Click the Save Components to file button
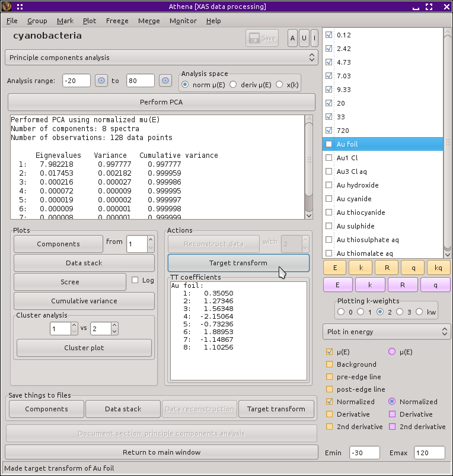The width and height of the screenshot is (453, 476). [x=46, y=409]
